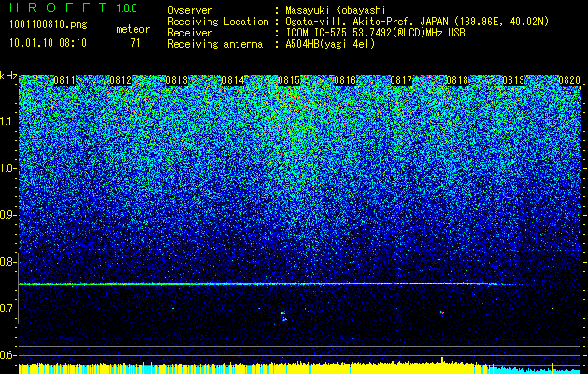Screen dimensions: 588x374
Task: Click the Receiving antenna label
Action: tap(215, 44)
